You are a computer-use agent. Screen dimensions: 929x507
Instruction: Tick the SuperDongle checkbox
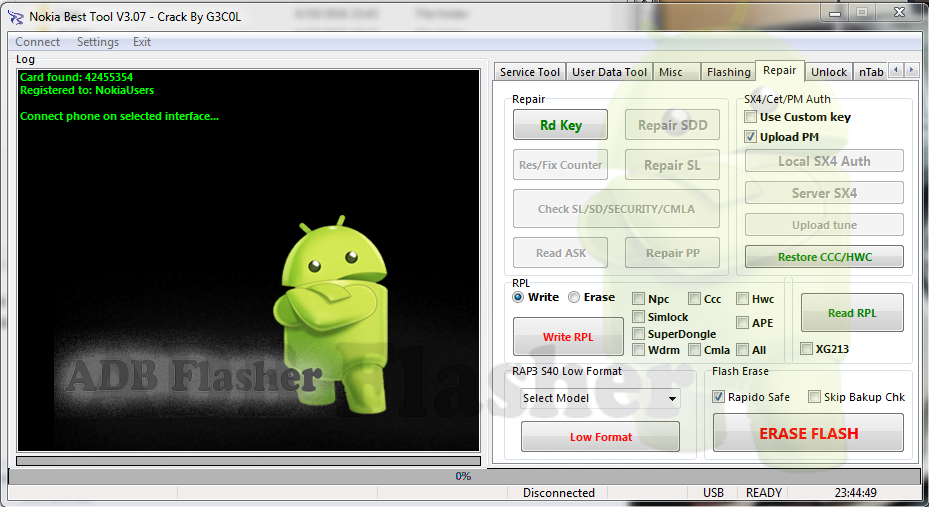[x=639, y=334]
